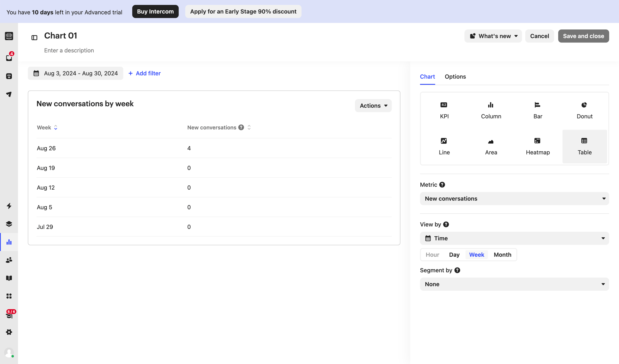Click Save and close button
This screenshot has height=364, width=619.
[583, 36]
